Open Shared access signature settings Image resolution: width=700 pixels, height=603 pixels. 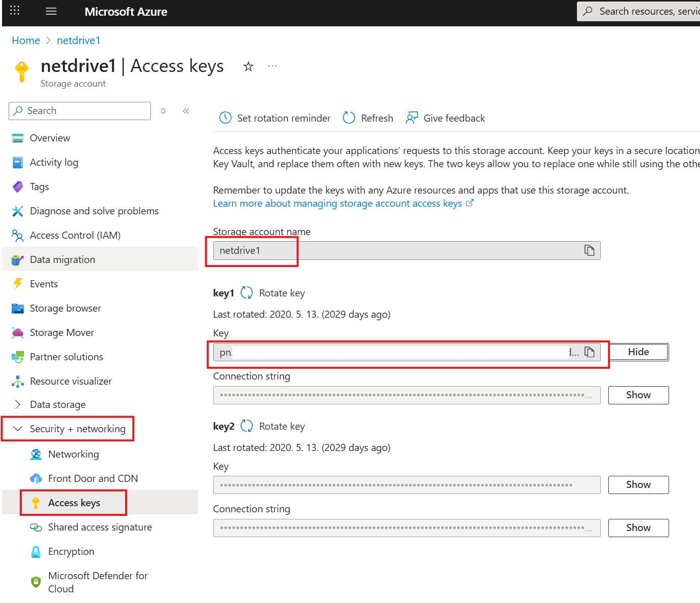99,527
